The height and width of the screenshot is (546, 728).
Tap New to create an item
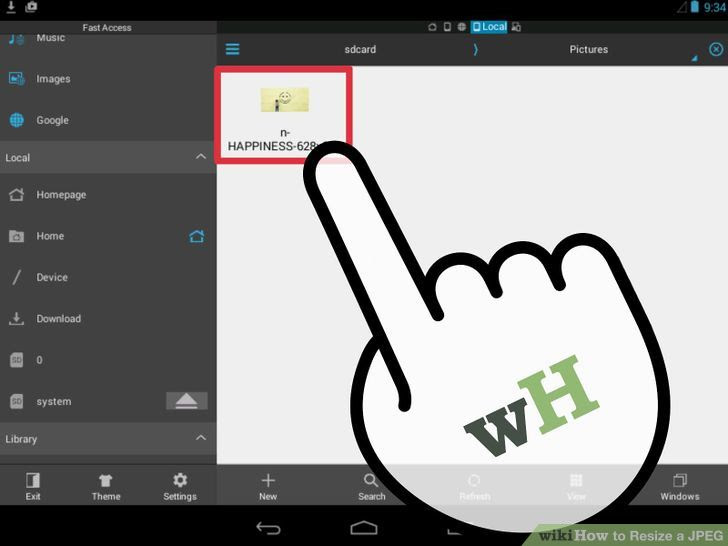[268, 487]
